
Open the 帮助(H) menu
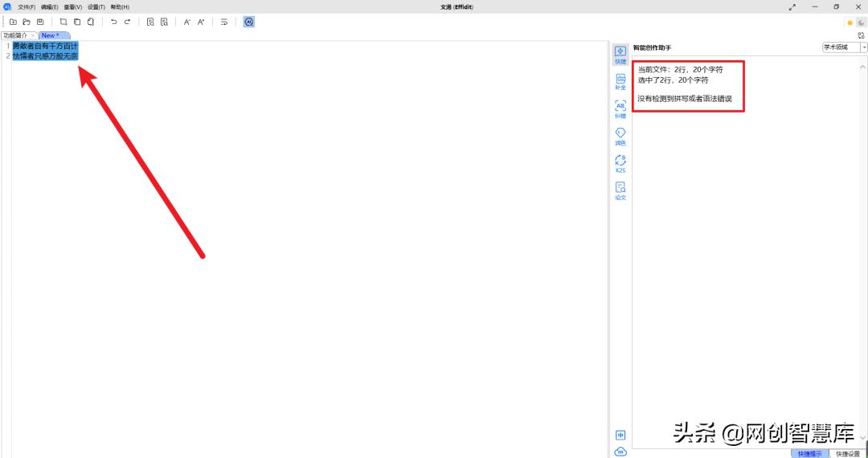click(120, 7)
